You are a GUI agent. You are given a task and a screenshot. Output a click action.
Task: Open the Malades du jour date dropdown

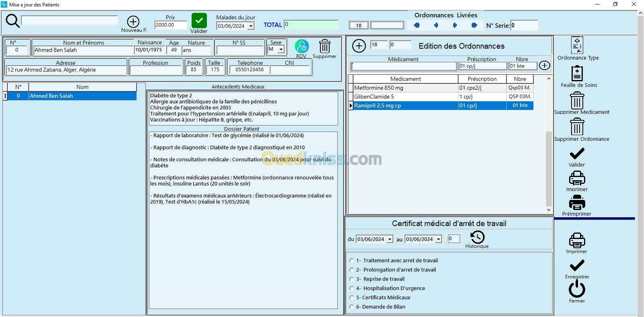click(x=251, y=26)
